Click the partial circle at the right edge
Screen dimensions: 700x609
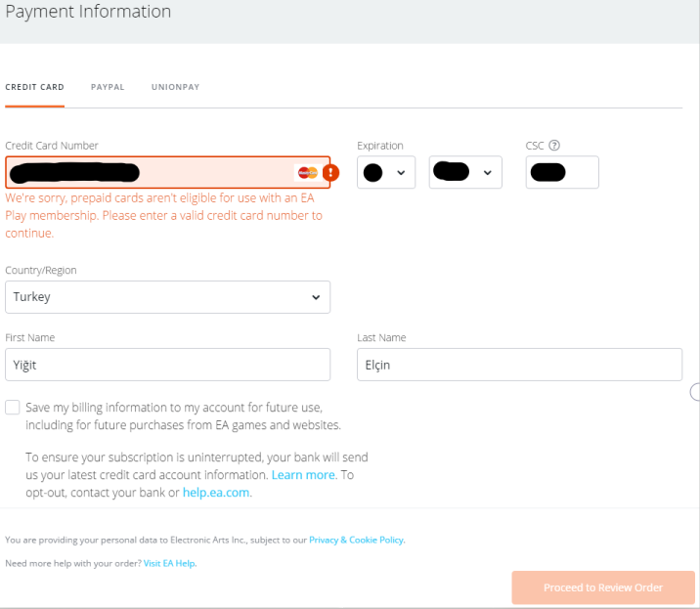(x=695, y=392)
